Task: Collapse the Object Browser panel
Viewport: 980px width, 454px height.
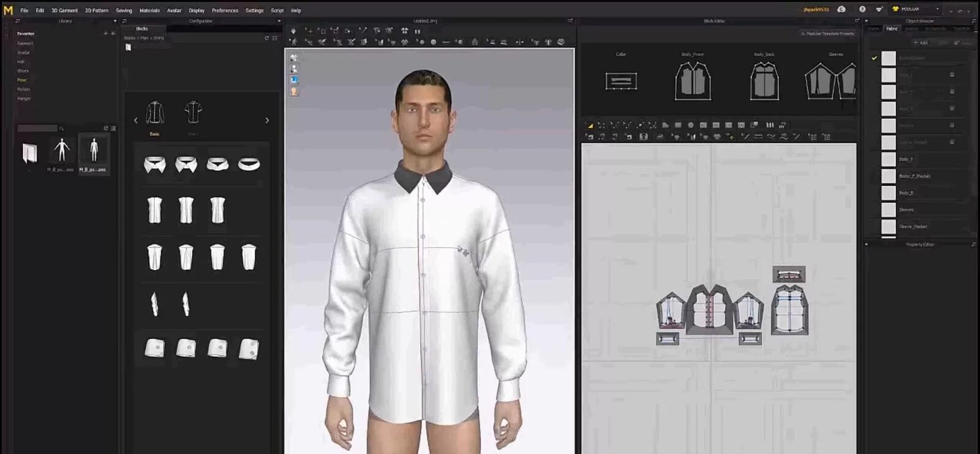Action: click(867, 21)
